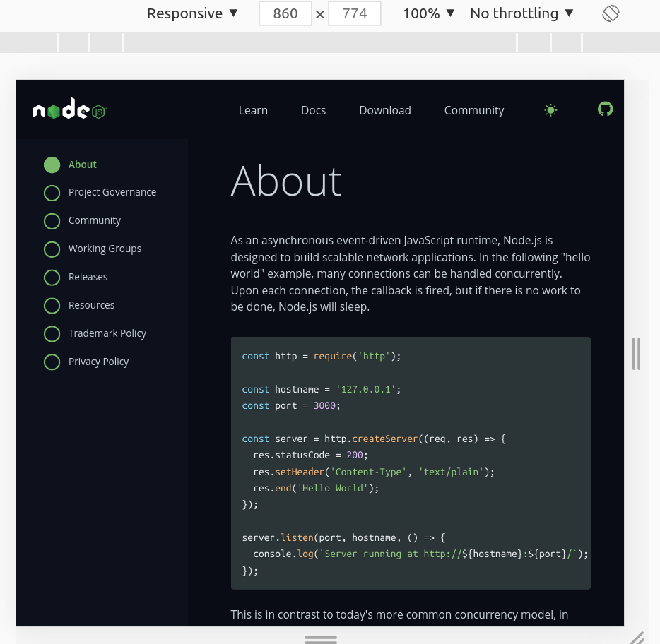
Task: Click the viewport width field 860
Action: (285, 13)
